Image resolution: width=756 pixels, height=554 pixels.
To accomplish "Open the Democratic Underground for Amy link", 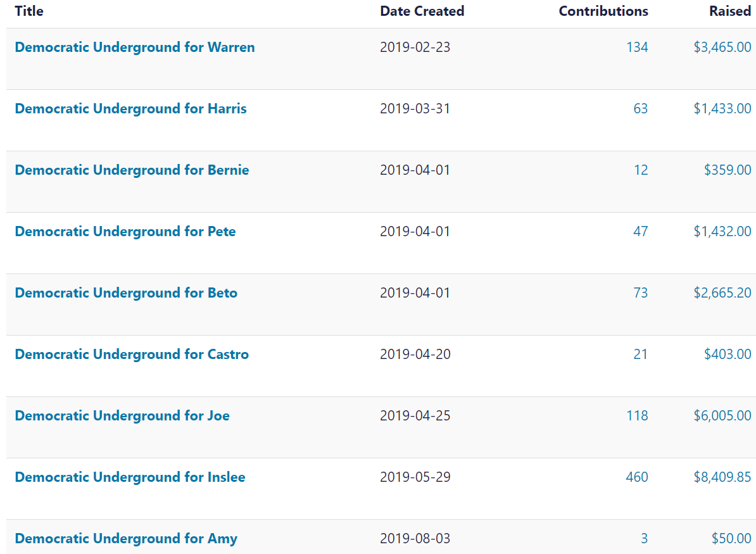I will click(x=126, y=539).
